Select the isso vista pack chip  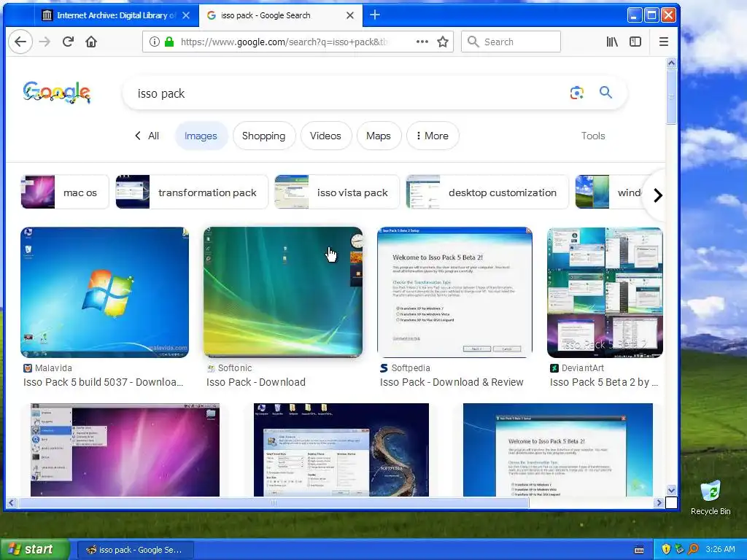pos(337,192)
